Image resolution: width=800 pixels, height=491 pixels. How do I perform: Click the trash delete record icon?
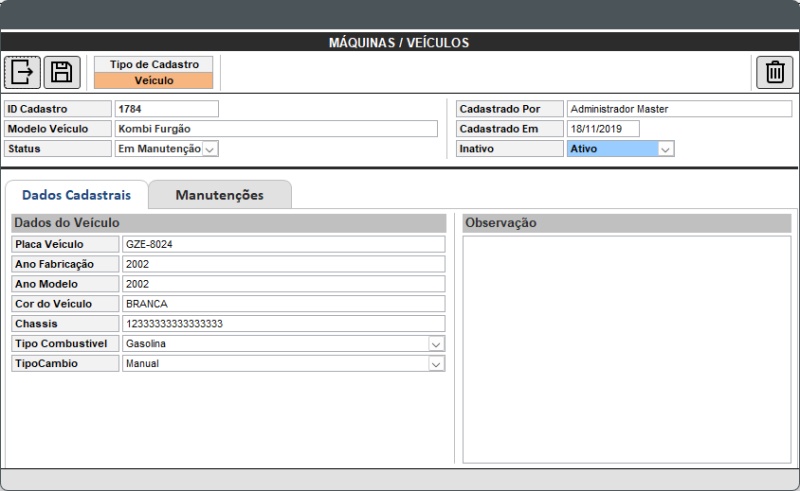click(x=775, y=72)
